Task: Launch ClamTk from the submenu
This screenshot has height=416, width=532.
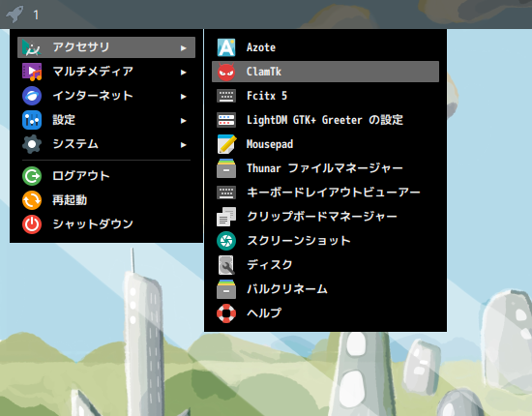Action: 325,72
